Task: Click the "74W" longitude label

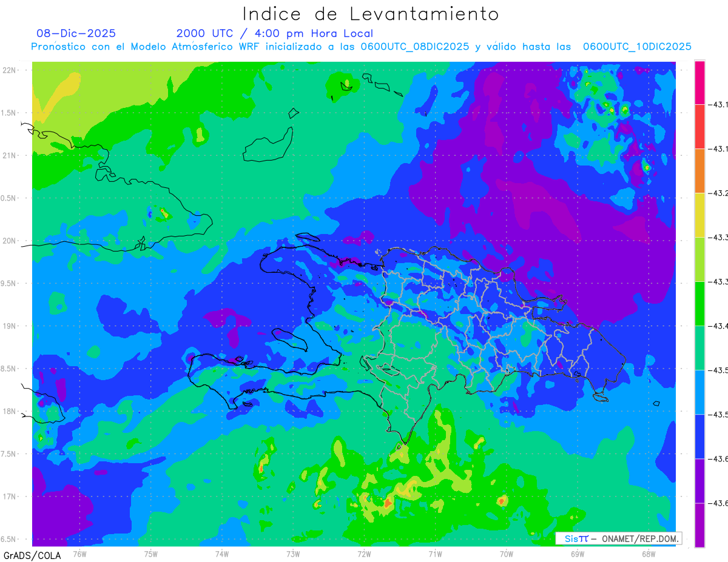Action: pos(222,554)
